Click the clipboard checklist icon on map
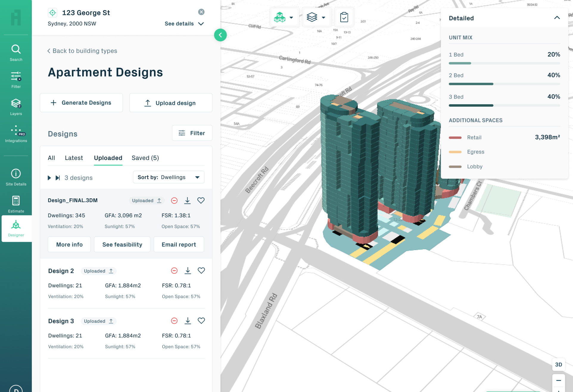This screenshot has width=573, height=392. [x=344, y=17]
